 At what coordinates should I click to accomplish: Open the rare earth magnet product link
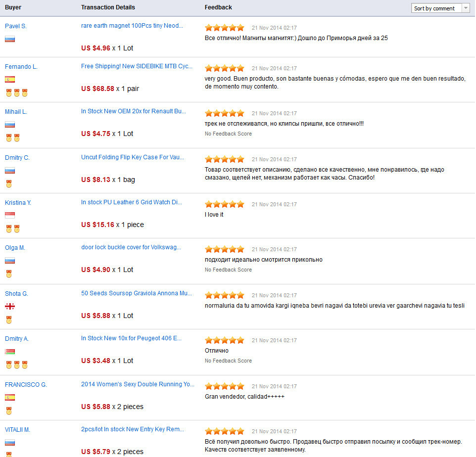pyautogui.click(x=132, y=26)
